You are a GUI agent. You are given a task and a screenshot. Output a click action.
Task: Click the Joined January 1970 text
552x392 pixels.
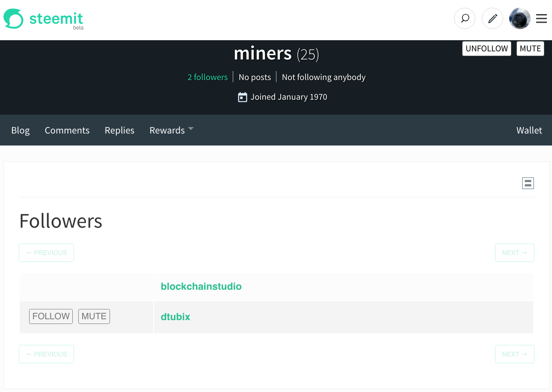coord(289,97)
